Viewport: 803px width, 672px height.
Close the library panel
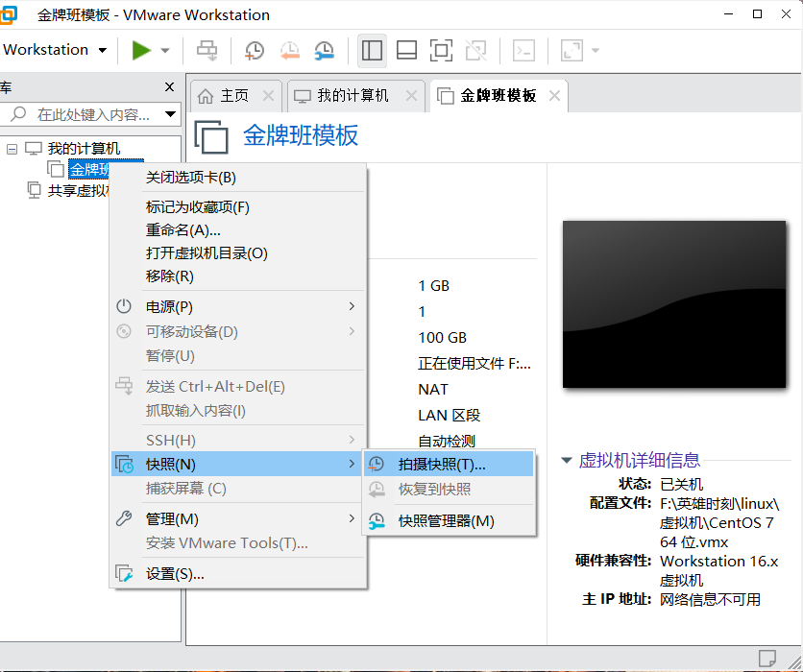click(169, 87)
